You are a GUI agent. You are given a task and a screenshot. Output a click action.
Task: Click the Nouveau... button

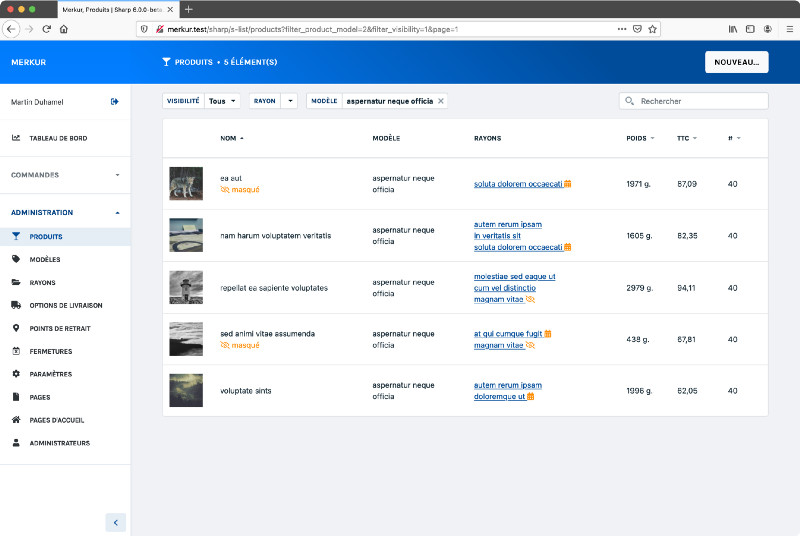(x=736, y=62)
